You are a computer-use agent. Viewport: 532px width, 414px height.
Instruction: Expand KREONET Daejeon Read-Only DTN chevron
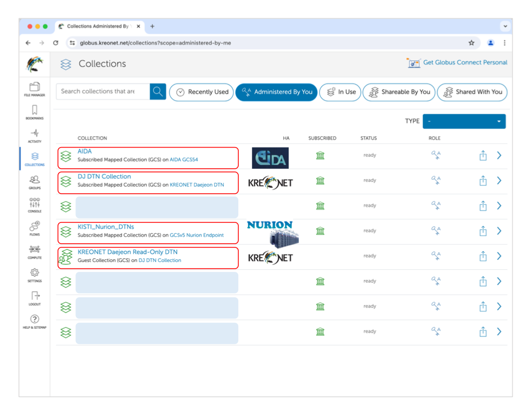click(x=499, y=256)
